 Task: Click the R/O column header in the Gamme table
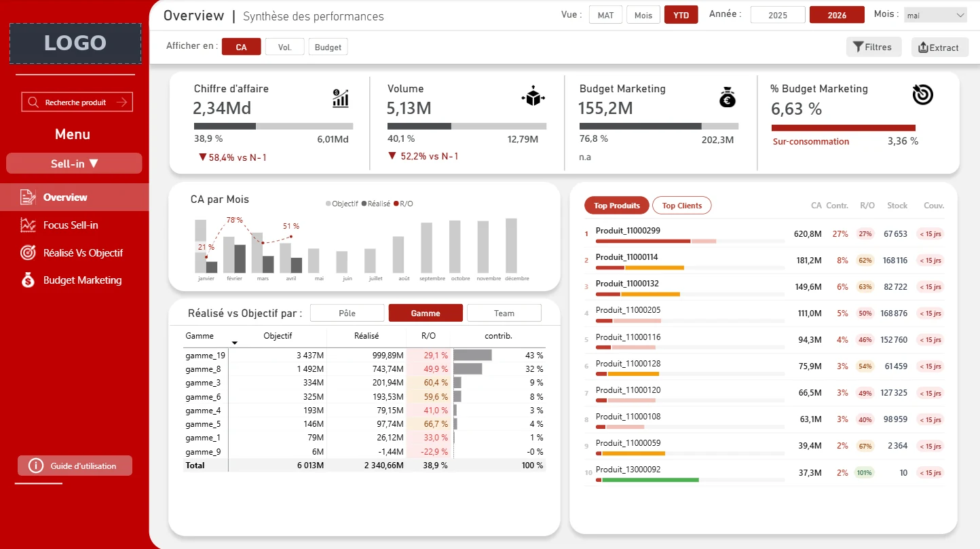(x=428, y=336)
